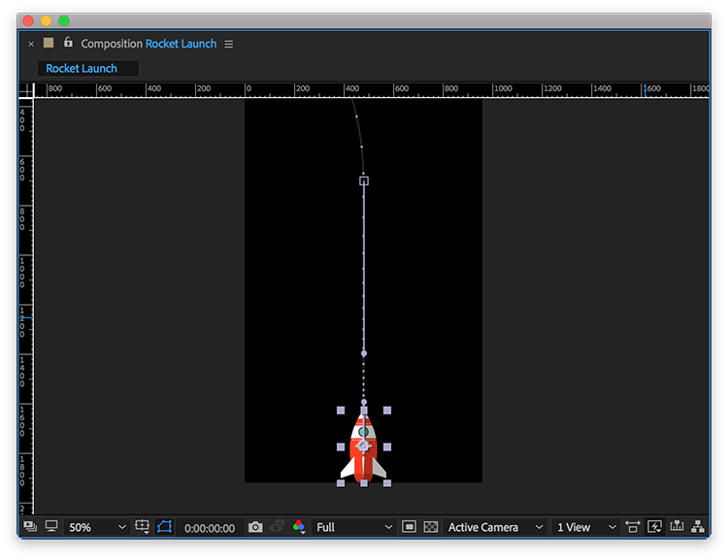Click the current time 0:00:00:00 display
728x560 pixels.
click(x=210, y=528)
